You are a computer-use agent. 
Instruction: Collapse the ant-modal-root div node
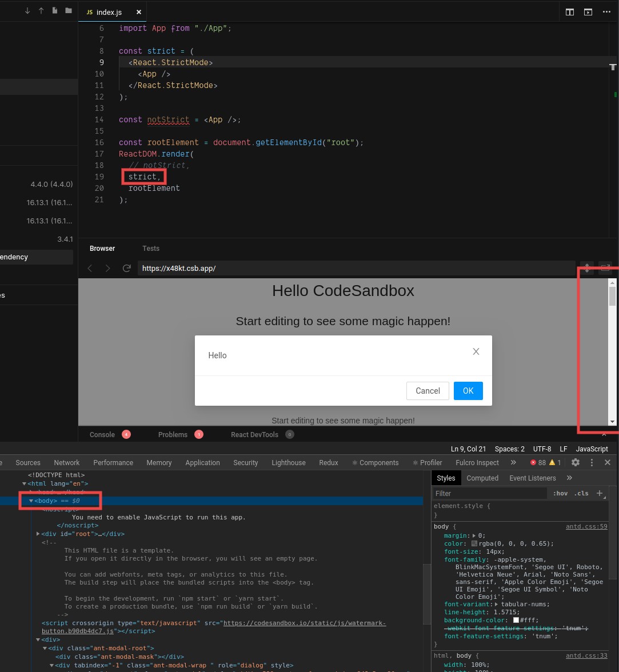point(45,649)
